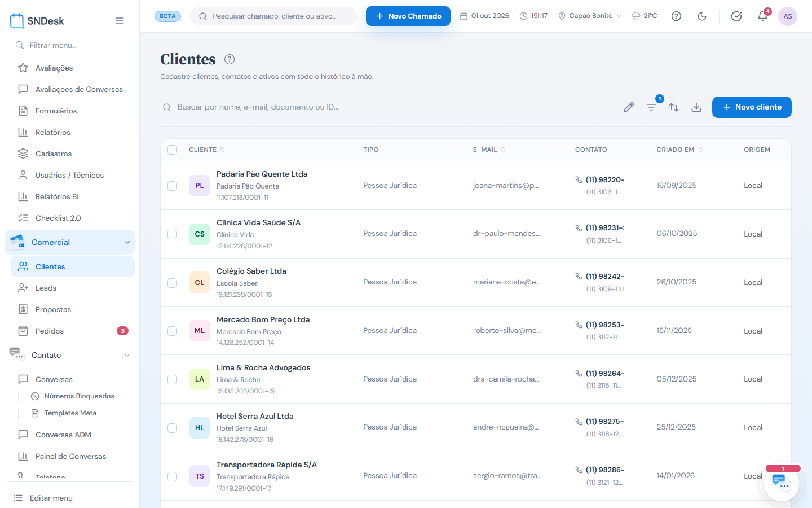Click the help icon beside the Clientes title
The width and height of the screenshot is (812, 508).
(230, 59)
